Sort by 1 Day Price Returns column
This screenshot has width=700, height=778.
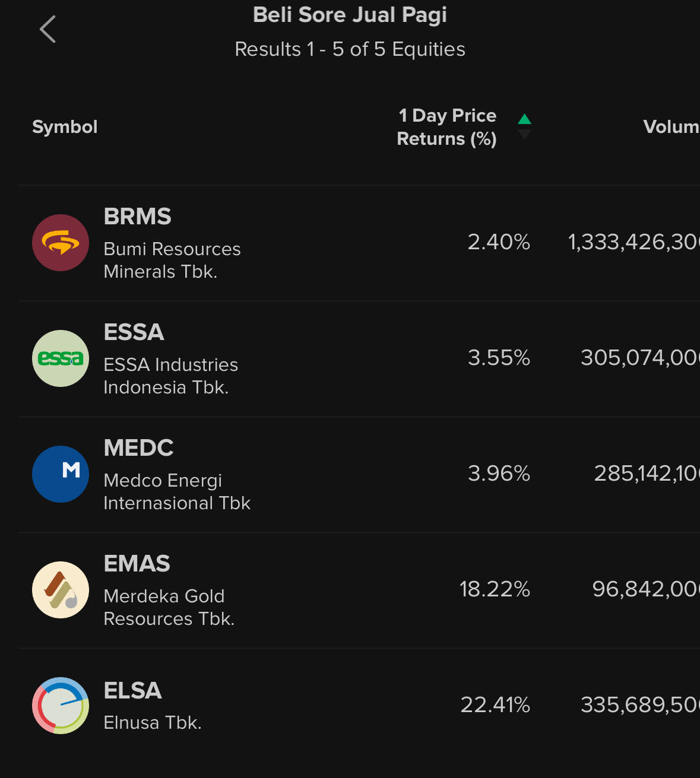(x=447, y=127)
